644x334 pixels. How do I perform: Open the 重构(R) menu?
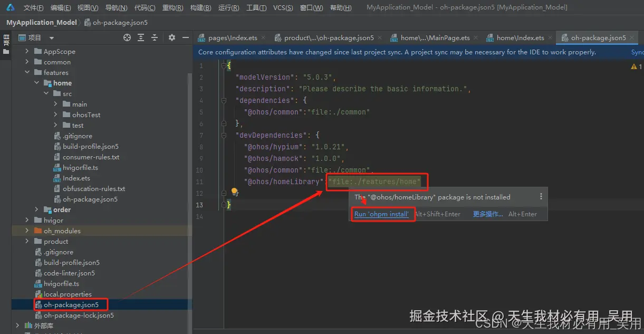pos(172,7)
